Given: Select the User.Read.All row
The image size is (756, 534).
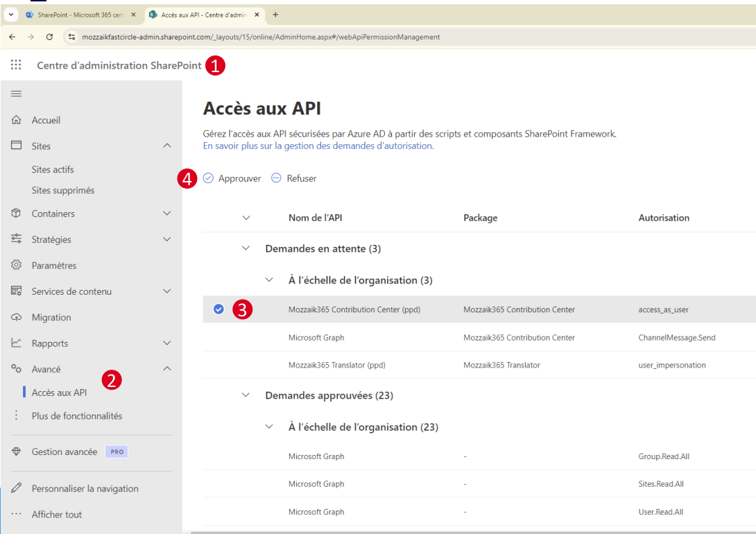Looking at the screenshot, I should click(479, 512).
